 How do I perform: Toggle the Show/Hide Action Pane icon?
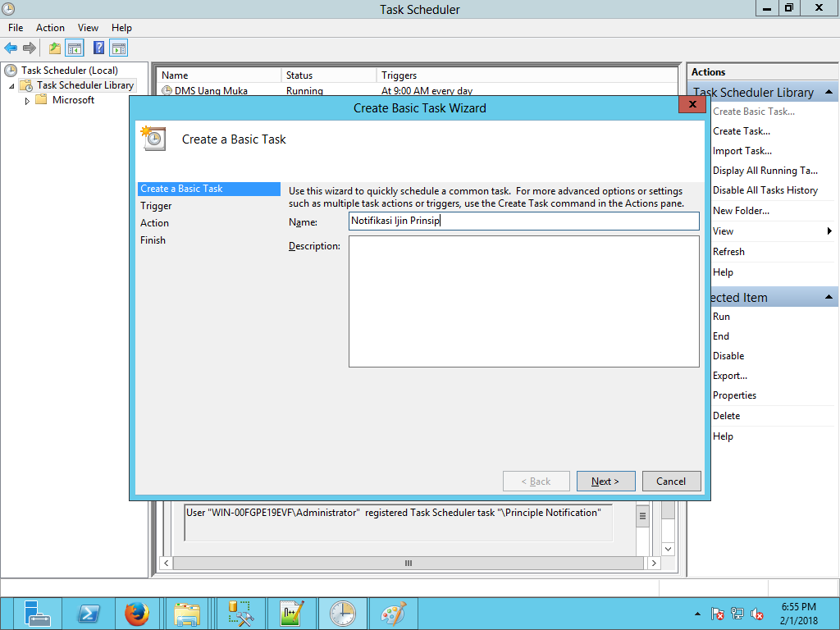119,48
